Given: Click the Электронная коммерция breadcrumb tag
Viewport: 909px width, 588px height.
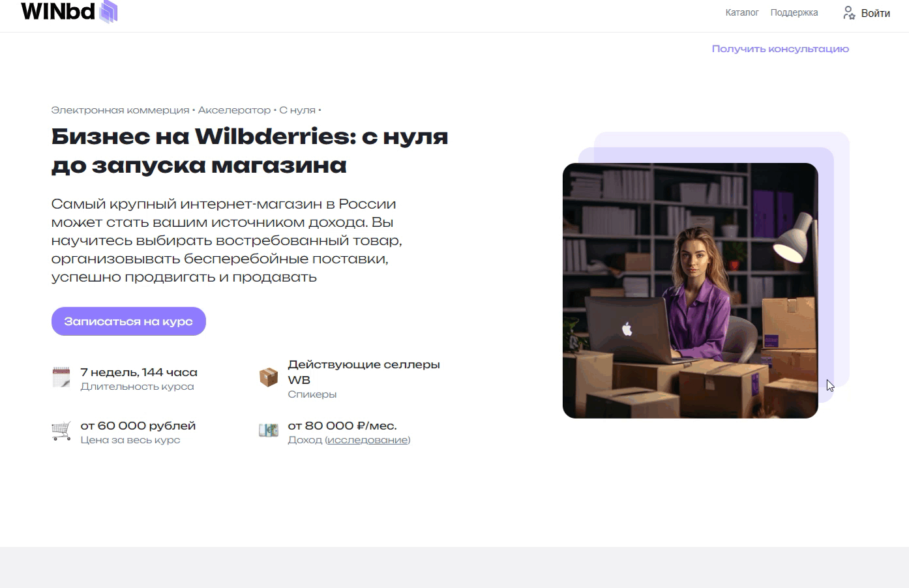Looking at the screenshot, I should 120,110.
